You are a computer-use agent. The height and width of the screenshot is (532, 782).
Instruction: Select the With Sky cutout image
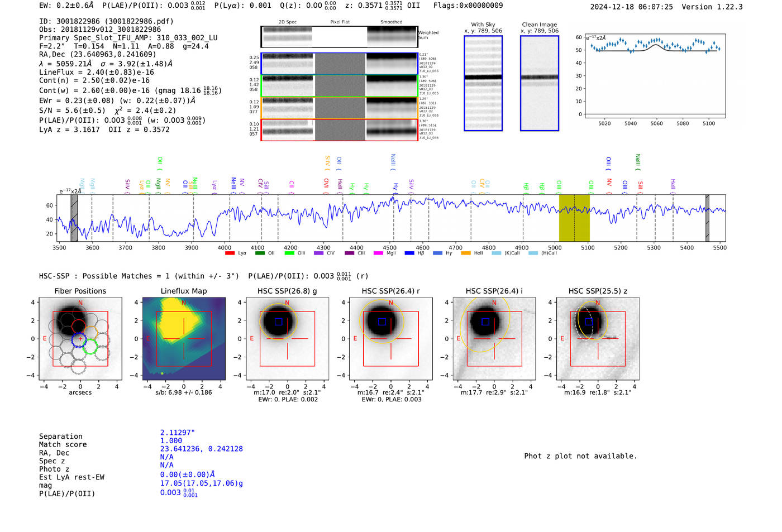click(x=483, y=83)
